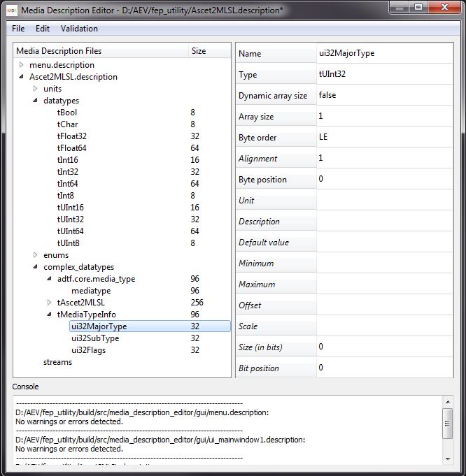Collapse the adtf.core.media_type node

(49, 279)
